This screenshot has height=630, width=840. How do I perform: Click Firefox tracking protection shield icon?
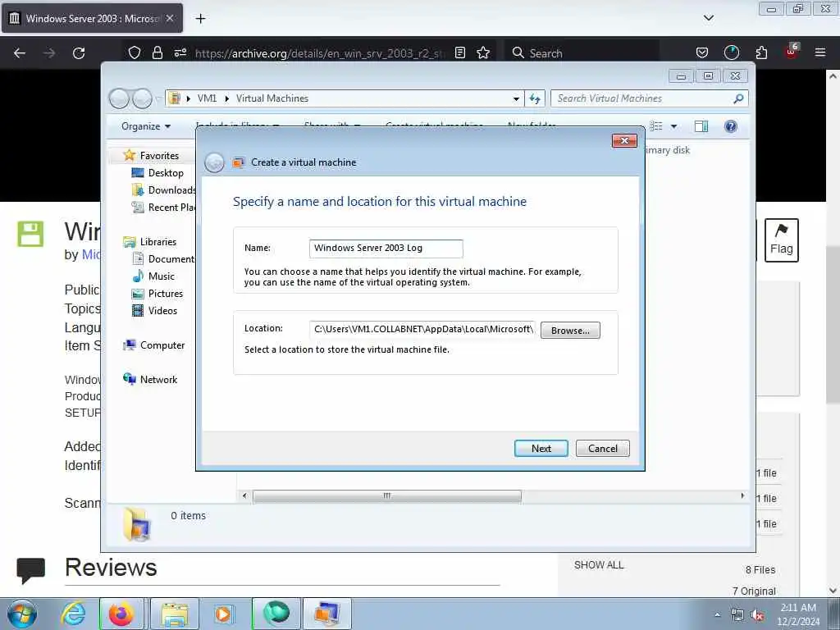135,52
